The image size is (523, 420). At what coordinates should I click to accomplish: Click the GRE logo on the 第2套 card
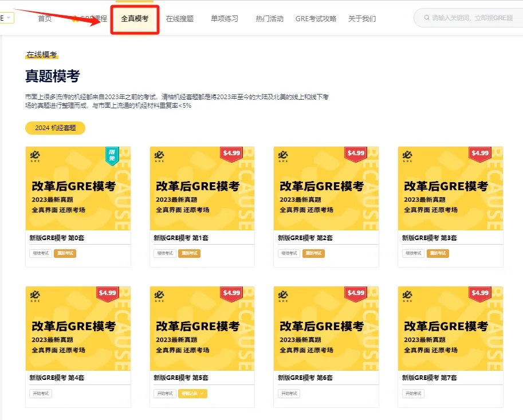[283, 156]
